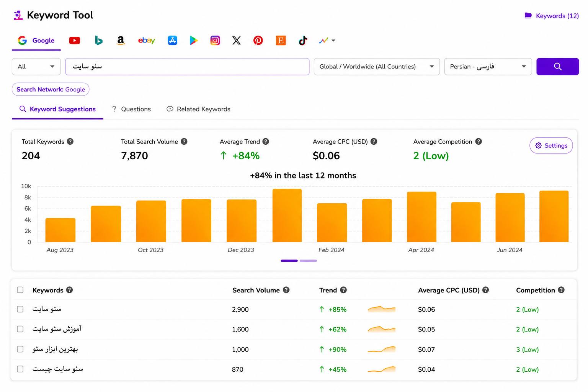Open the All filter dropdown
Image resolution: width=588 pixels, height=392 pixels.
coord(36,67)
